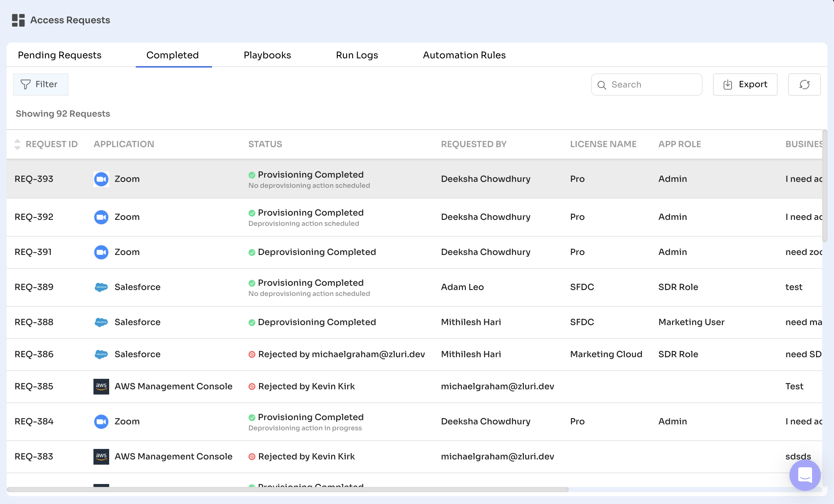This screenshot has width=834, height=504.
Task: Click the Search input field
Action: tap(646, 85)
